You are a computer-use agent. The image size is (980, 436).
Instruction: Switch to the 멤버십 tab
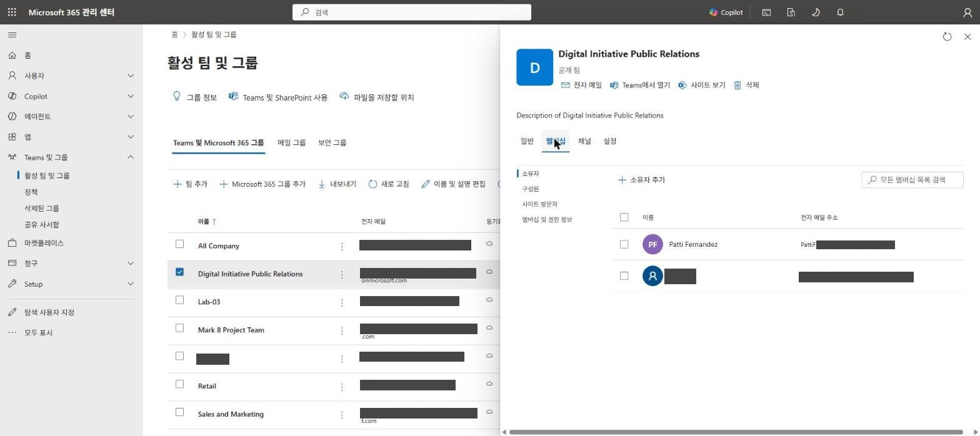coord(556,141)
